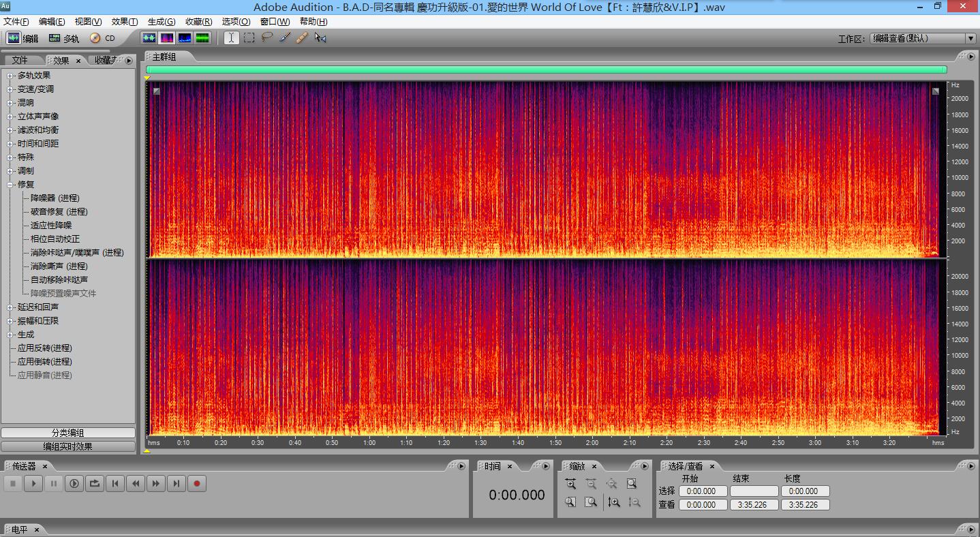Click the 分类编组 button
980x537 pixels.
(x=68, y=433)
